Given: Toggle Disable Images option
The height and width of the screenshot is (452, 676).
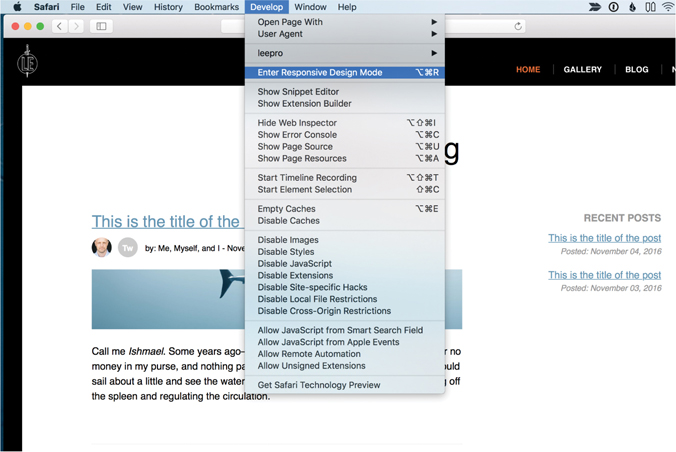Looking at the screenshot, I should [x=288, y=240].
